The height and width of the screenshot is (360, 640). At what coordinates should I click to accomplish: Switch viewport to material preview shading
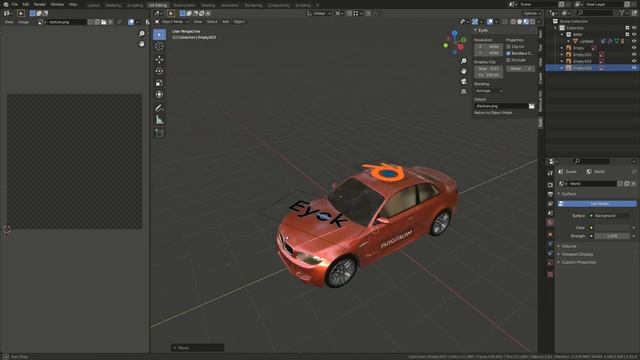pyautogui.click(x=526, y=22)
